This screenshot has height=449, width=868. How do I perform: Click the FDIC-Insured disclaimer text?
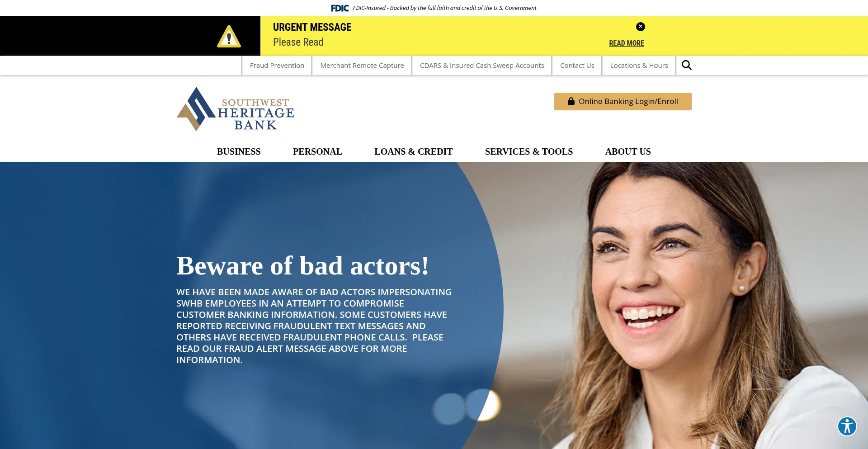444,8
